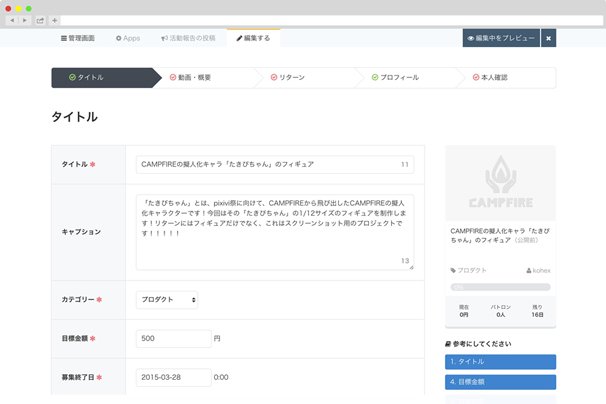Go to the 本人確認 step

495,77
